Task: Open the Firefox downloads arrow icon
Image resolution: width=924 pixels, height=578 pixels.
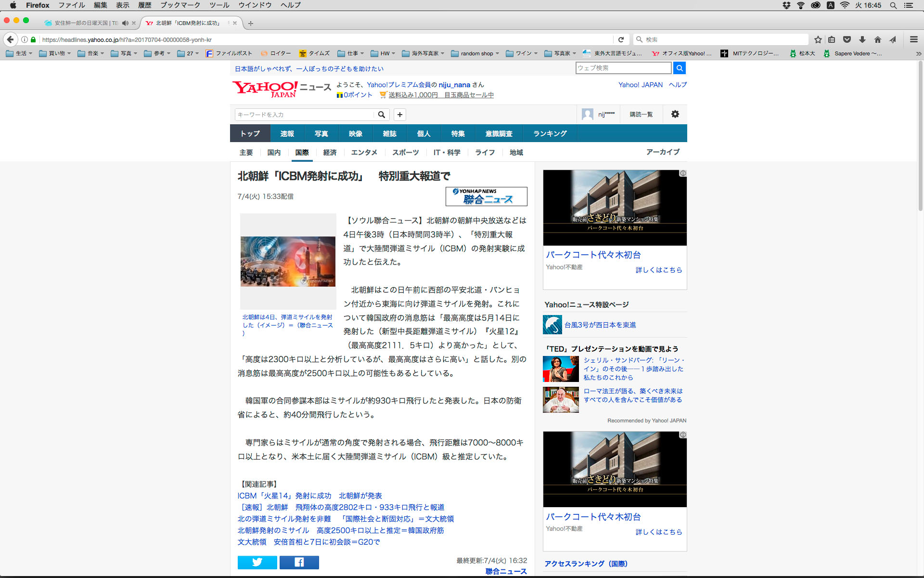Action: pos(862,39)
